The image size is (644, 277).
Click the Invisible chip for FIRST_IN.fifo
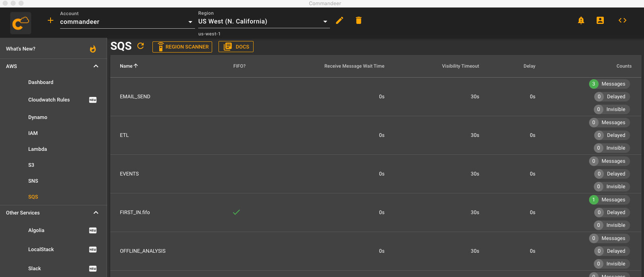pos(612,225)
